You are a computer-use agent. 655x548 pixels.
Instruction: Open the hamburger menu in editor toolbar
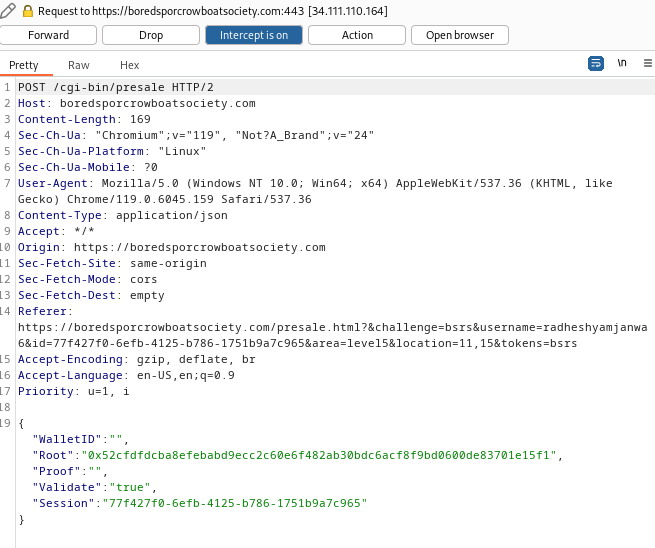pos(646,63)
